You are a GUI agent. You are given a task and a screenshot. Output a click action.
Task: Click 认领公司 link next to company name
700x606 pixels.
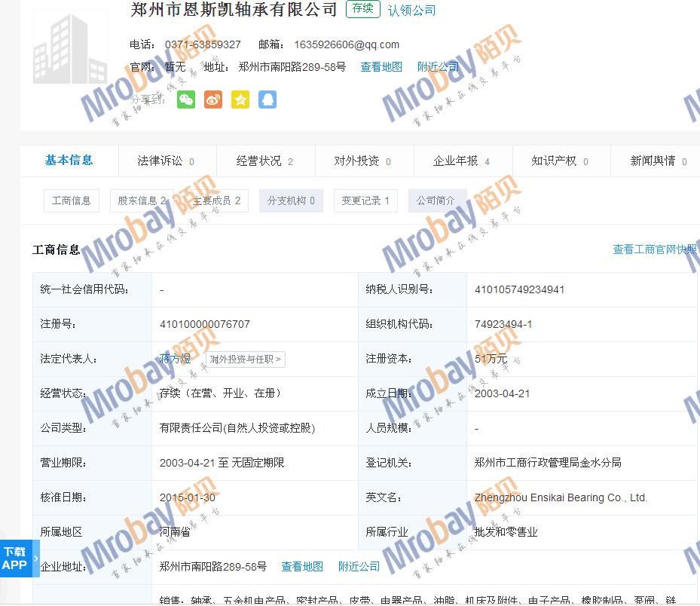[x=412, y=11]
